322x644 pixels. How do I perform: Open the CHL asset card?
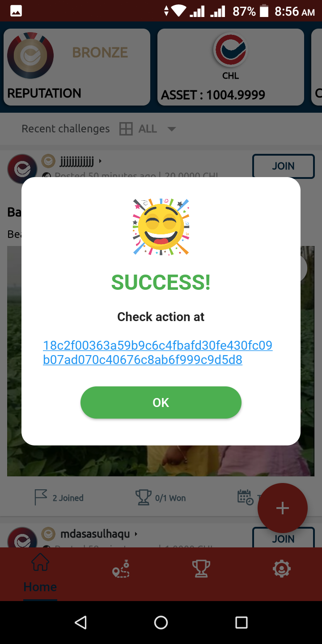click(x=231, y=67)
